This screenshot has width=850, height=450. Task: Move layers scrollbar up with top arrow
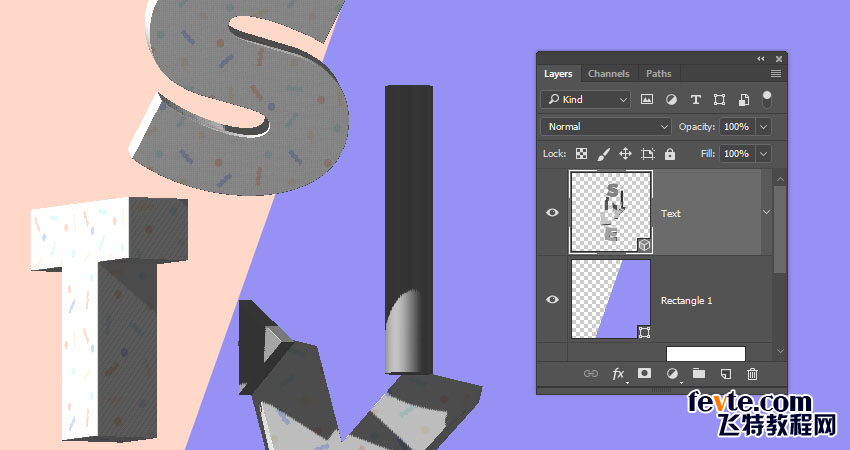click(x=780, y=179)
